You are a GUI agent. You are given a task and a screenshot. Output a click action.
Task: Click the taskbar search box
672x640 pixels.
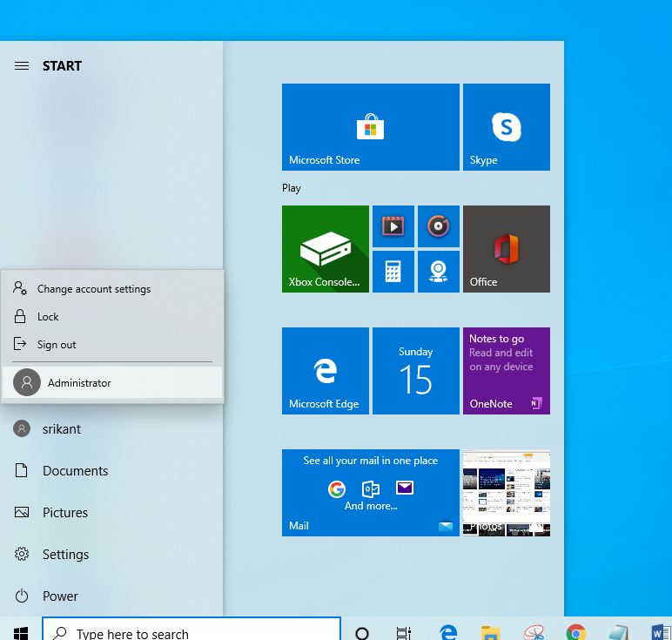tap(192, 630)
